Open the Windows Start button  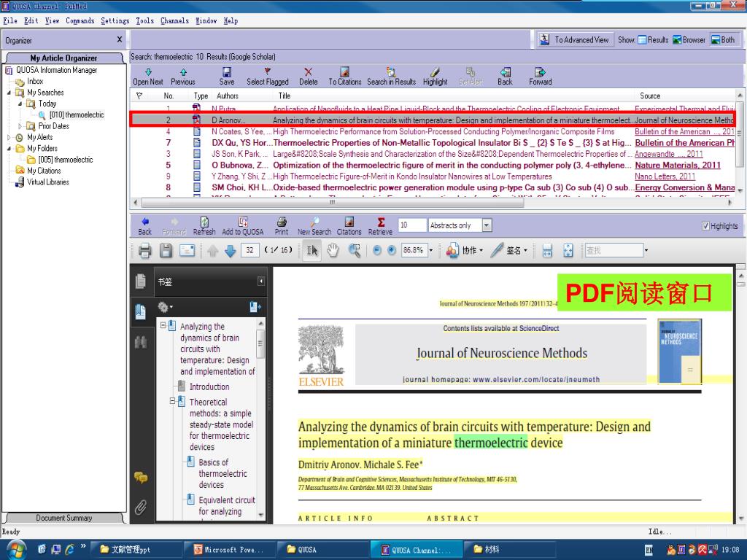16,550
